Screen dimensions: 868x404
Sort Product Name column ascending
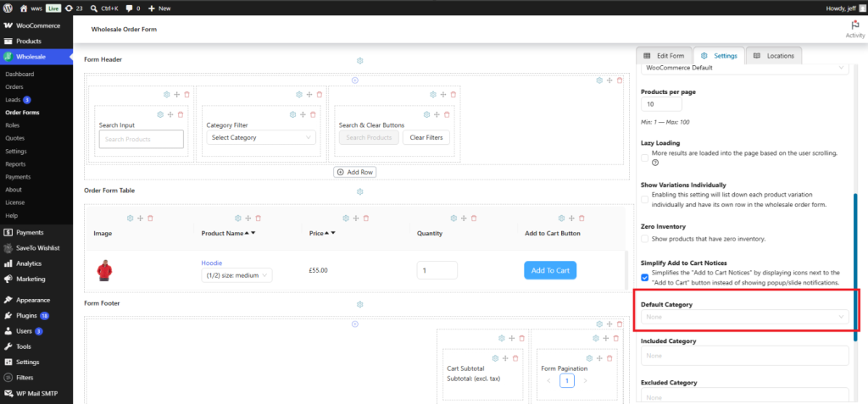[247, 233]
